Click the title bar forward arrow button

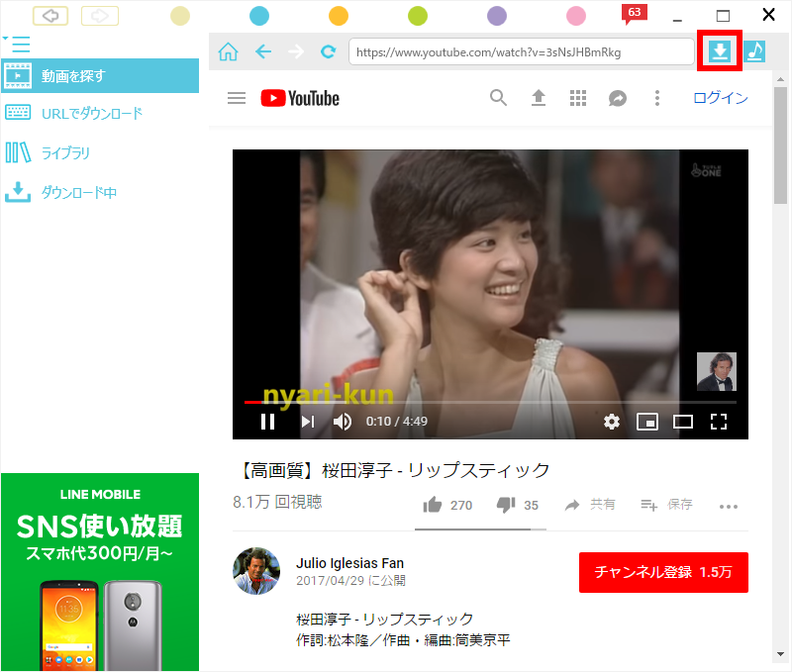point(100,16)
